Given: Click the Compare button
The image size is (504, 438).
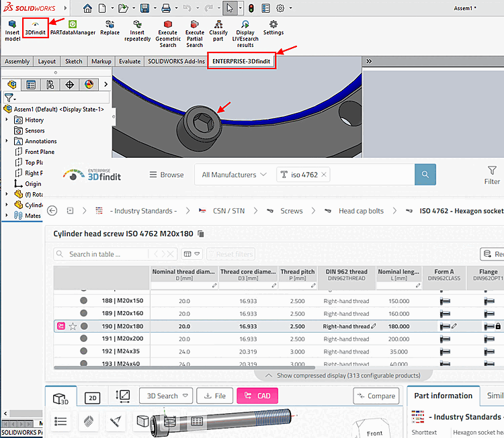Looking at the screenshot, I should [x=376, y=396].
